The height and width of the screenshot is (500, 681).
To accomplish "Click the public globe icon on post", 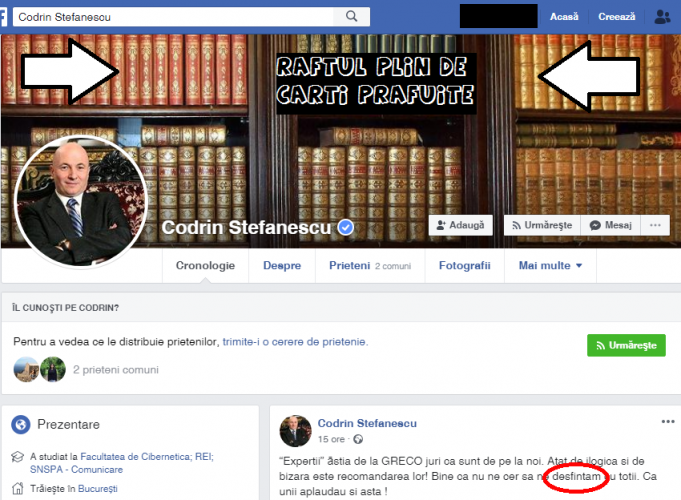I will (x=358, y=439).
